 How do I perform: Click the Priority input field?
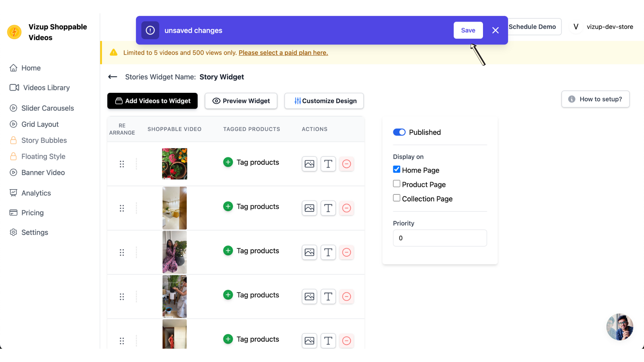click(x=440, y=238)
